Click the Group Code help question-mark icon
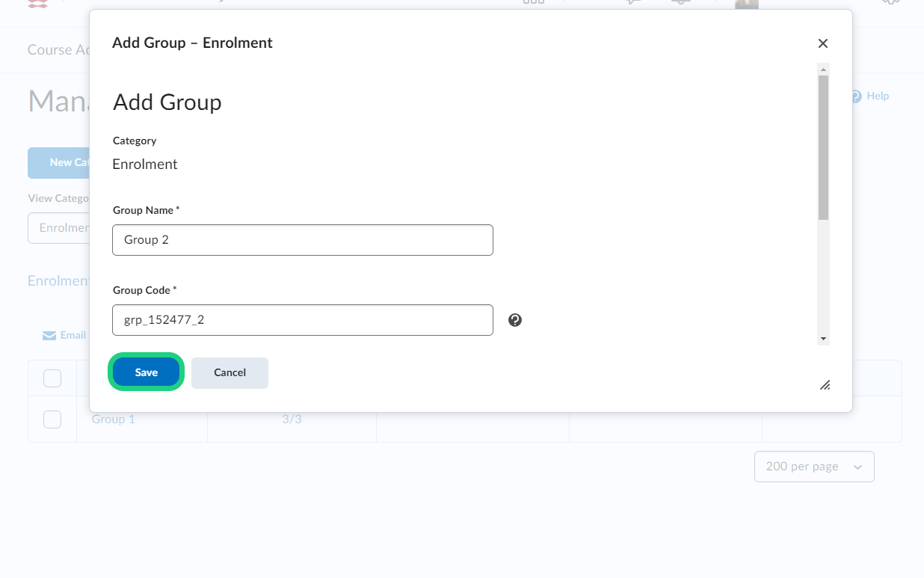 [515, 320]
